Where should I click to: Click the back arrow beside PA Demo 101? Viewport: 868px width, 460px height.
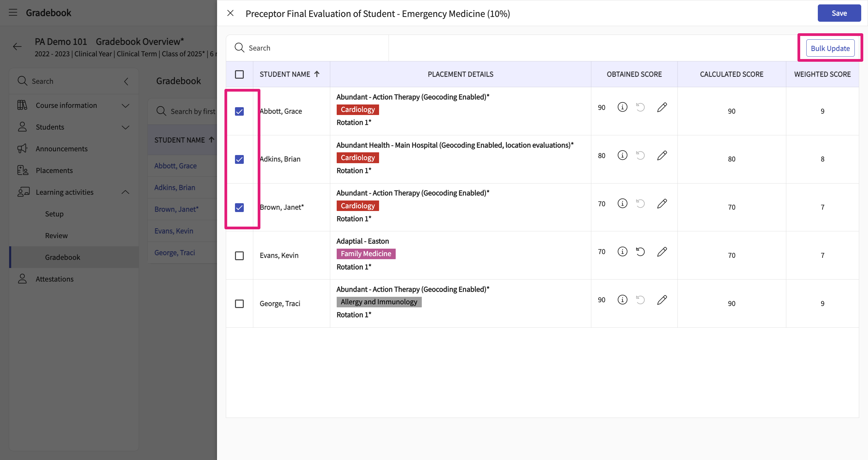click(17, 47)
